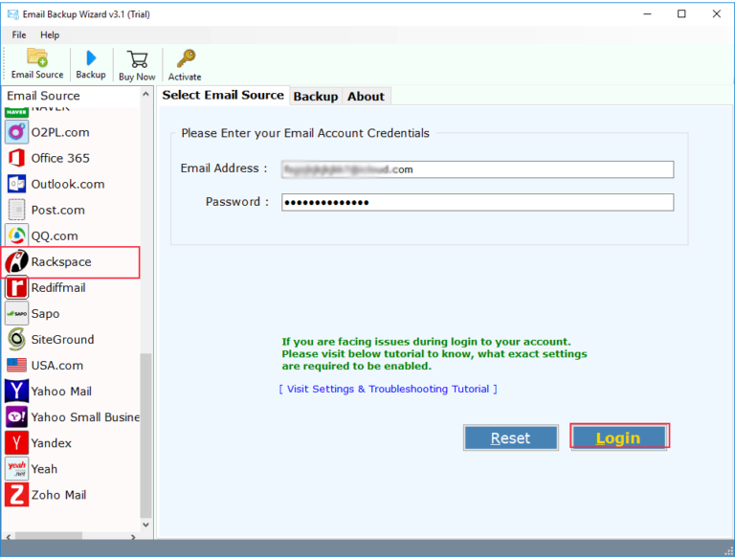Select the USA.com flag icon
This screenshot has width=735, height=560.
pos(16,365)
